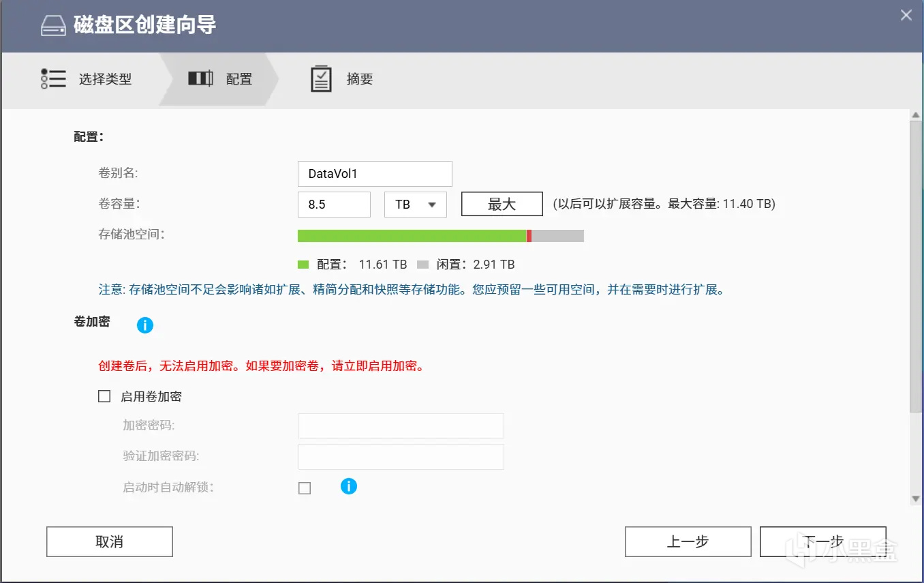Image resolution: width=924 pixels, height=583 pixels.
Task: Click the 配置: 11.61 TB legend text
Action: [362, 265]
